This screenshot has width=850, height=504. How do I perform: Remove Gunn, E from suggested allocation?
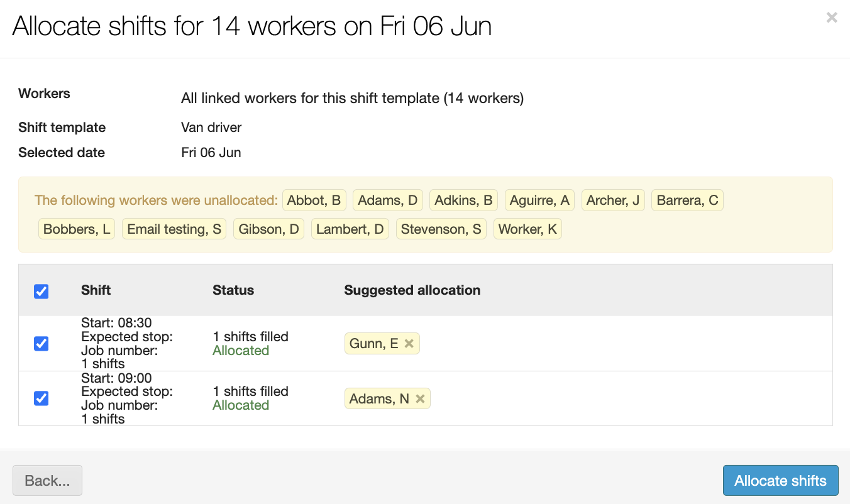pyautogui.click(x=409, y=344)
